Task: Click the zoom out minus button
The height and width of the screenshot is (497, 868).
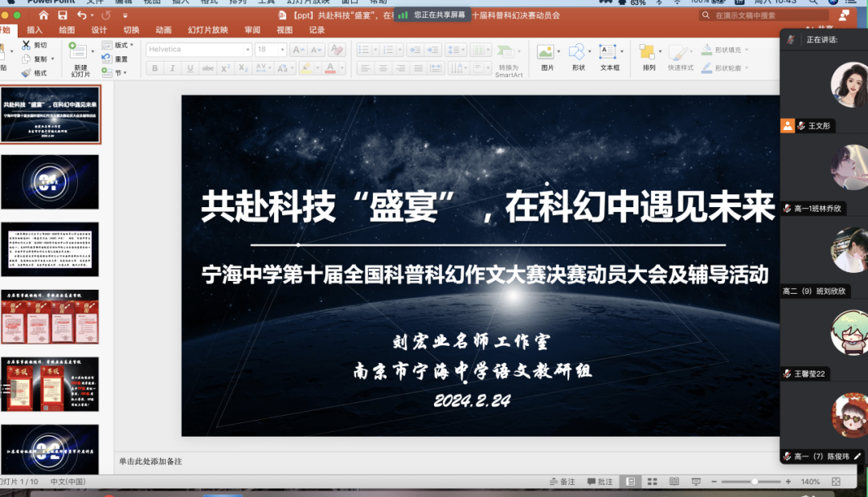Action: (714, 482)
